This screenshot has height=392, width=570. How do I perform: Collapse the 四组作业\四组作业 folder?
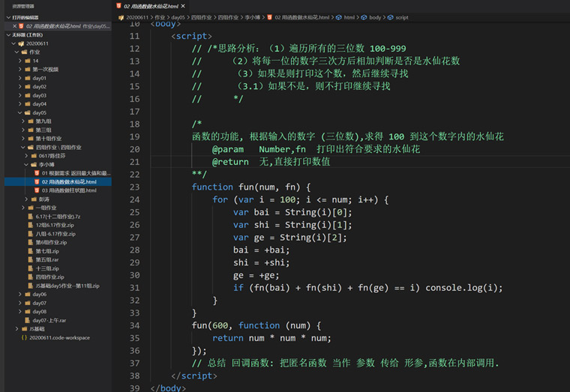pyautogui.click(x=23, y=148)
